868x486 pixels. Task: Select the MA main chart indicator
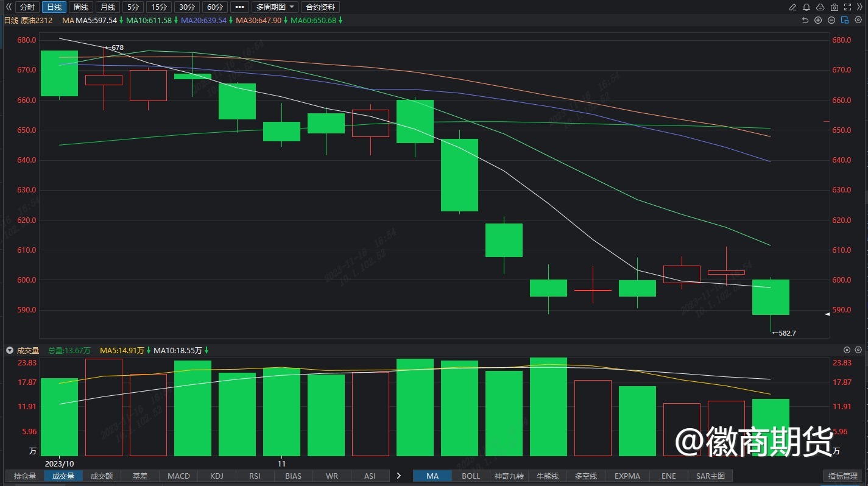click(432, 476)
